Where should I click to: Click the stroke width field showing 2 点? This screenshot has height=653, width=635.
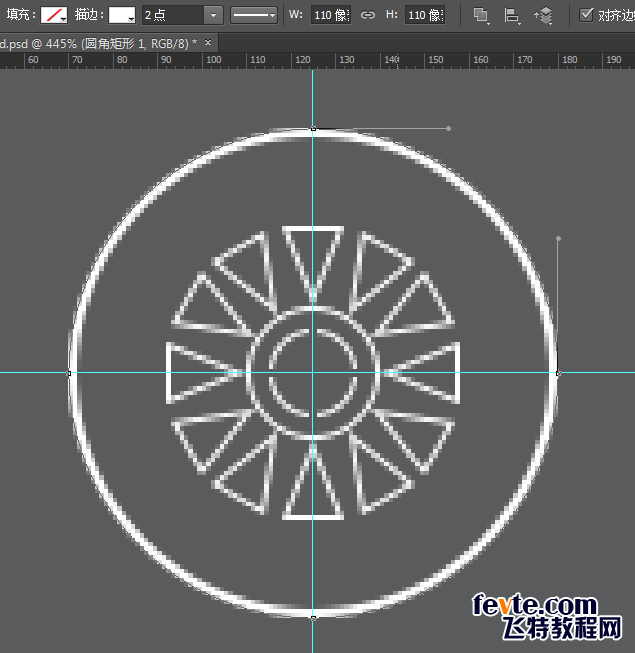click(173, 15)
